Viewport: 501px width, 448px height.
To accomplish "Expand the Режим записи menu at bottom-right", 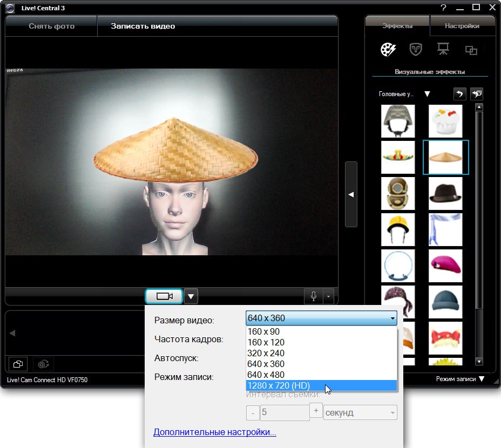I will point(460,379).
